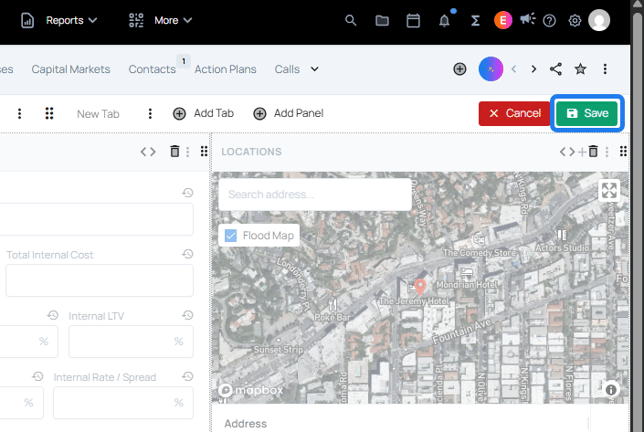Open the calendar icon
Screen dimensions: 644x432
pos(413,20)
